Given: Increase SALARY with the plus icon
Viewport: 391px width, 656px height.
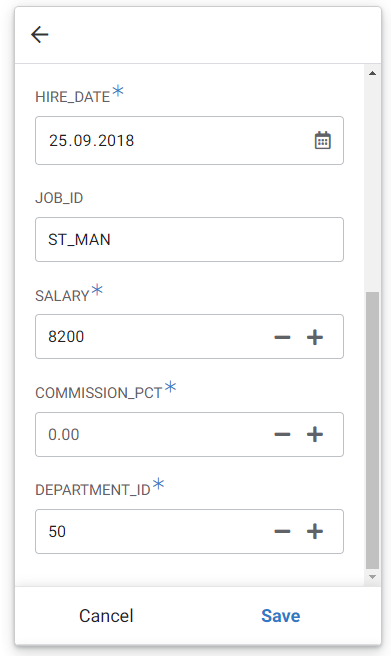Looking at the screenshot, I should point(315,337).
